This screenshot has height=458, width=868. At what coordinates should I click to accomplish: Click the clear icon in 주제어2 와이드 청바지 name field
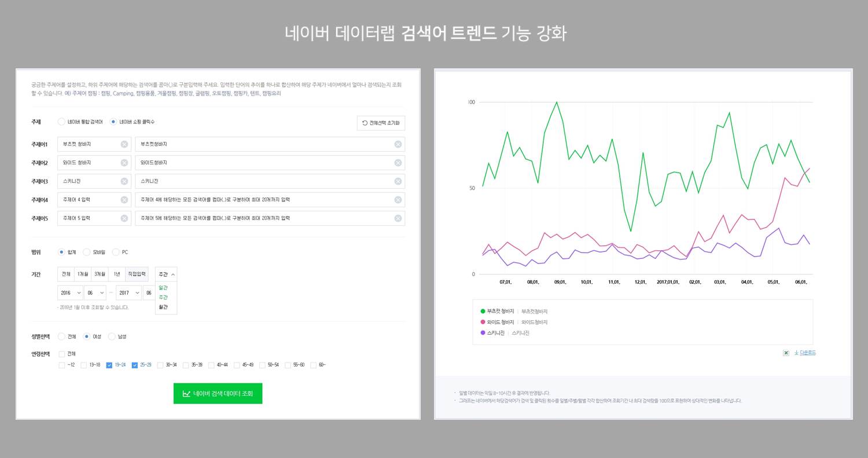(124, 163)
